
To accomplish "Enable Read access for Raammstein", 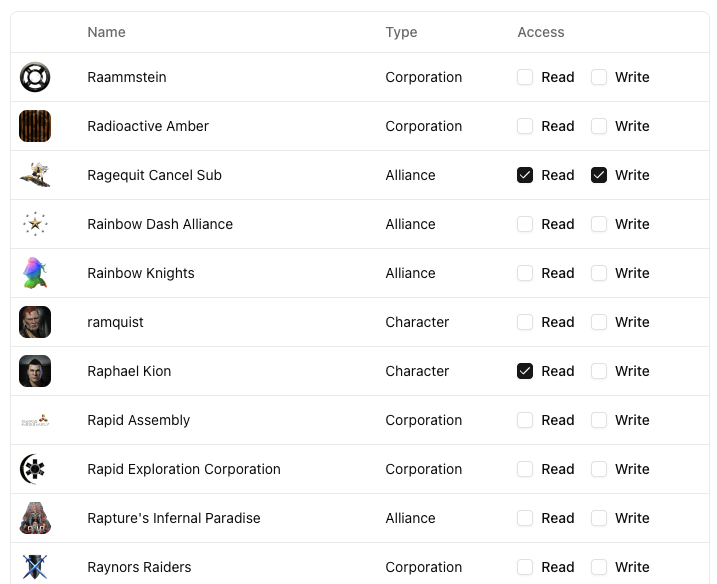I will click(x=525, y=77).
